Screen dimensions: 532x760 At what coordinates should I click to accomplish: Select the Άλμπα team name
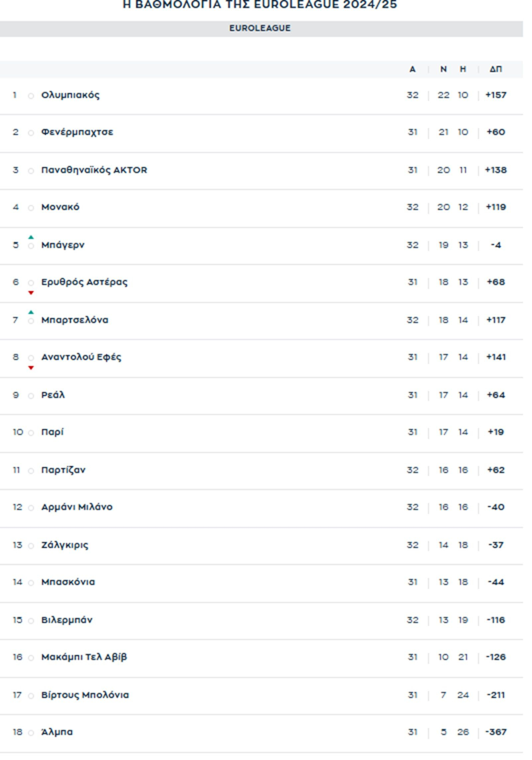57,732
